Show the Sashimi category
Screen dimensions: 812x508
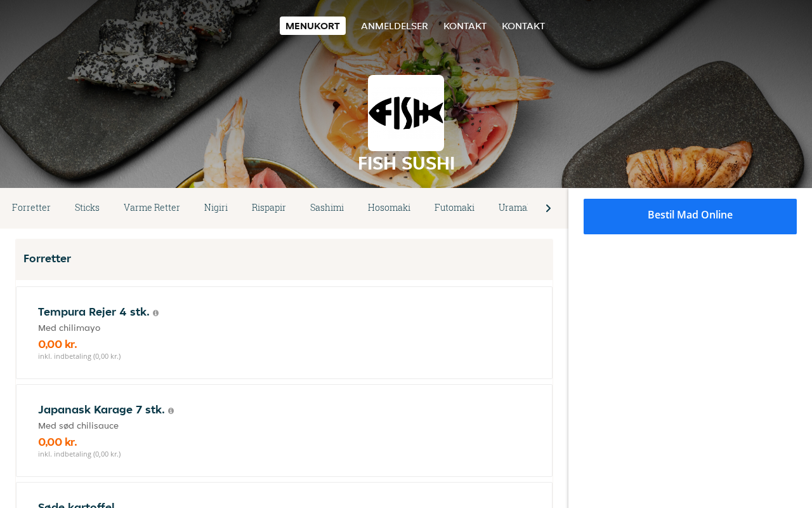327,208
